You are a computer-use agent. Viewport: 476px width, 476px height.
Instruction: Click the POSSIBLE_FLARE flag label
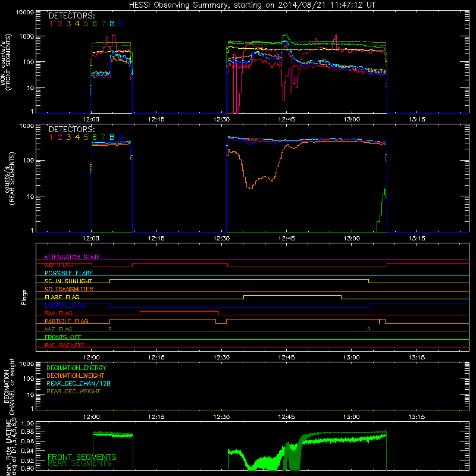click(68, 273)
